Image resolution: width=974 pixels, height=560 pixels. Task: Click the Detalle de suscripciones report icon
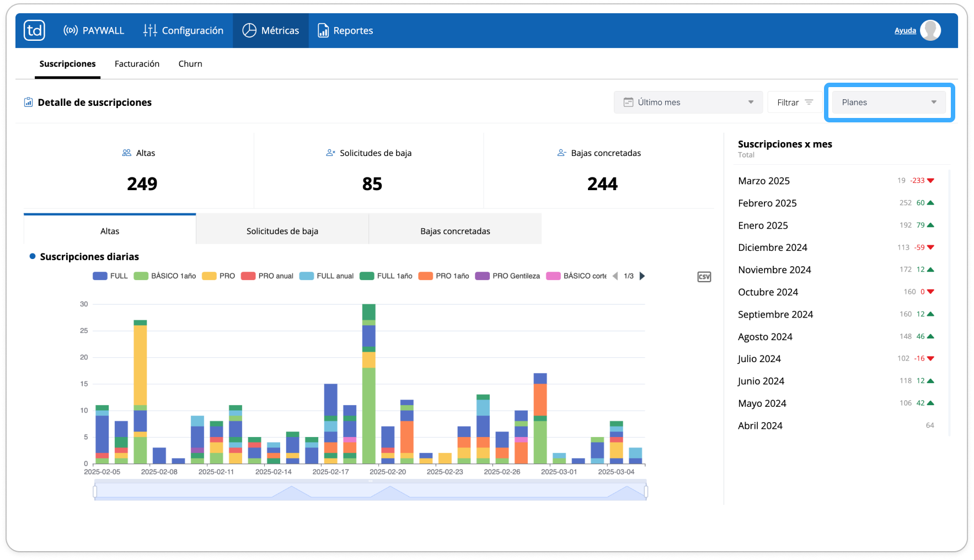click(x=28, y=103)
